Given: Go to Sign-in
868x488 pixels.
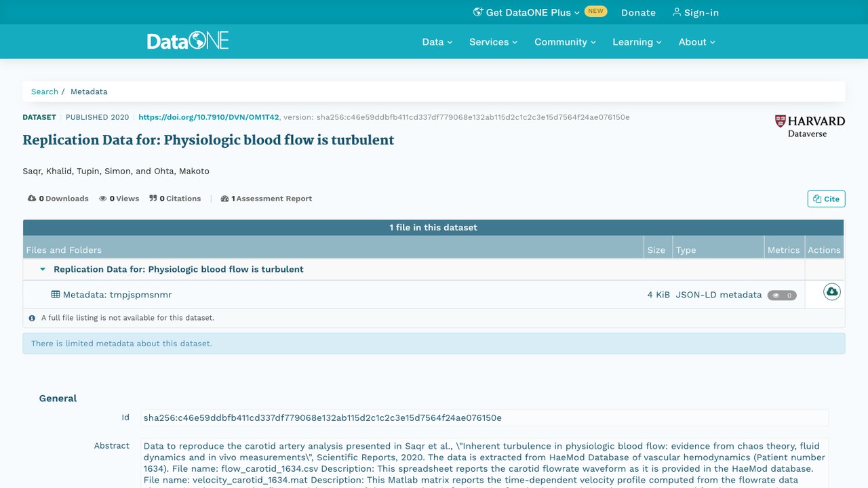Looking at the screenshot, I should pyautogui.click(x=696, y=12).
